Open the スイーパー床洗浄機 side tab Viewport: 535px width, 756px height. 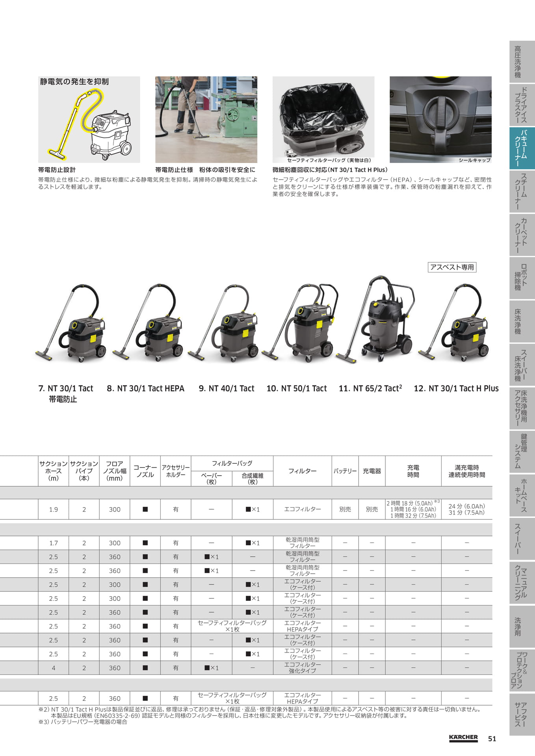point(522,365)
